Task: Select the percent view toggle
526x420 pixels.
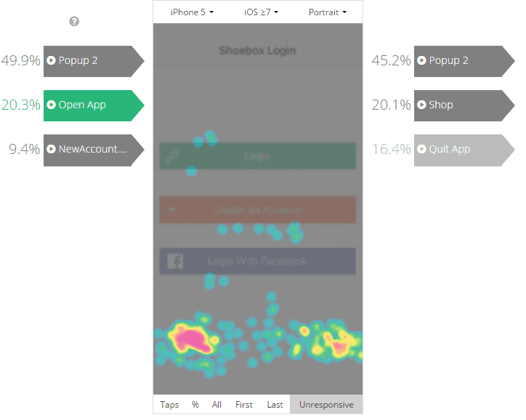Action: point(195,405)
